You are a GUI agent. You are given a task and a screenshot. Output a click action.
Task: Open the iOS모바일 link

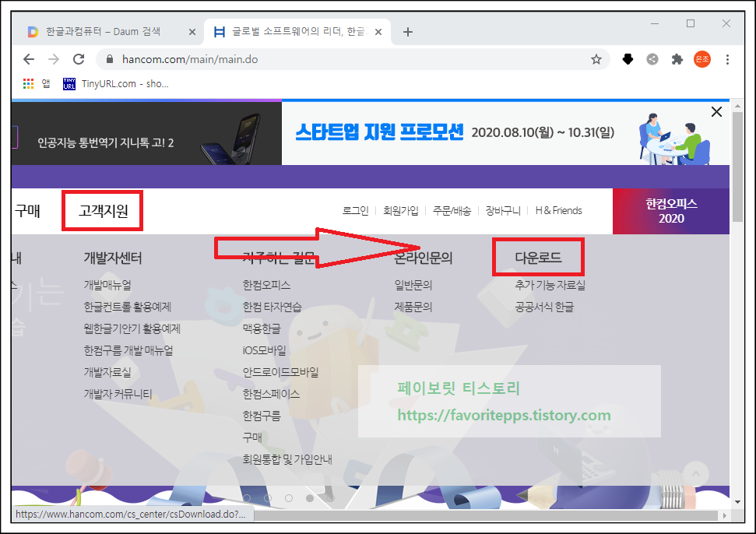(x=265, y=350)
